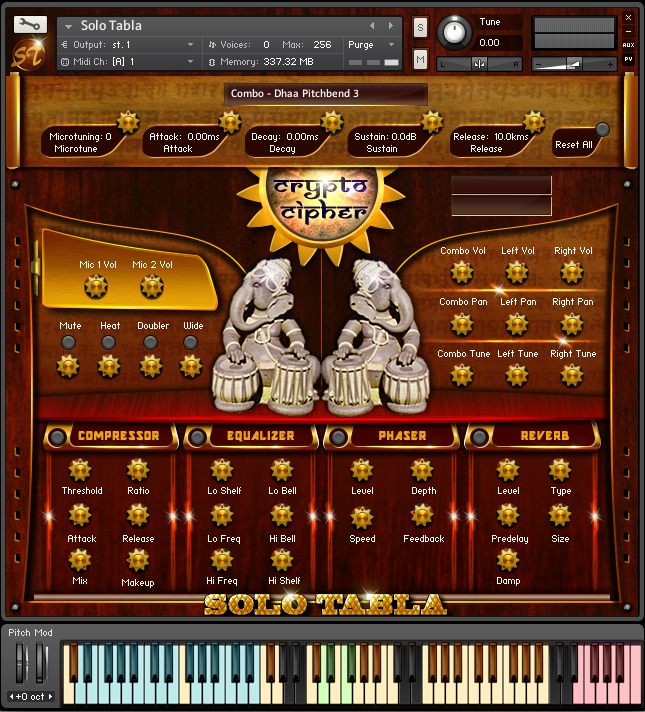Enable the Compressor effect

58,437
